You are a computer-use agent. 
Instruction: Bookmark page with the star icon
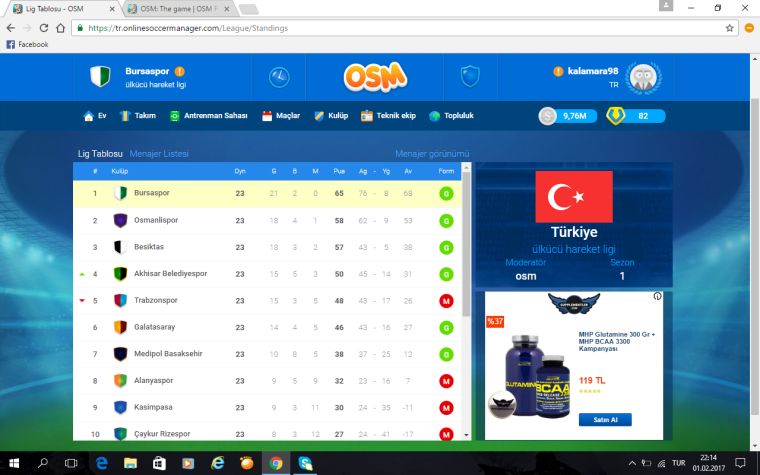click(729, 28)
